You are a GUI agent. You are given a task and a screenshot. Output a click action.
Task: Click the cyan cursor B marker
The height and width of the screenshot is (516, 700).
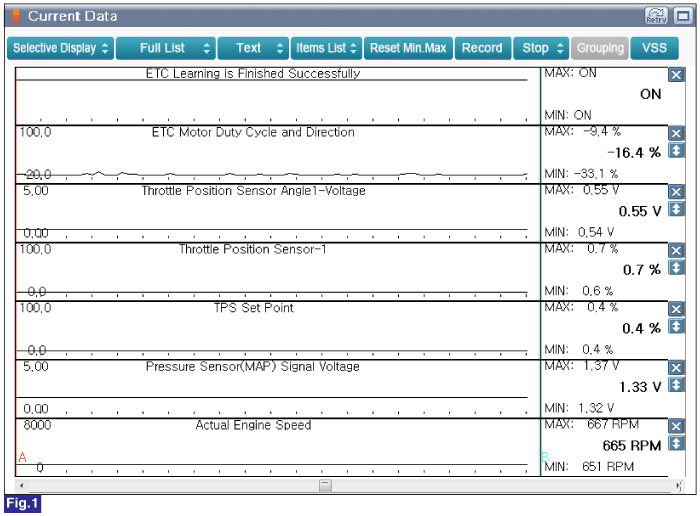click(545, 457)
